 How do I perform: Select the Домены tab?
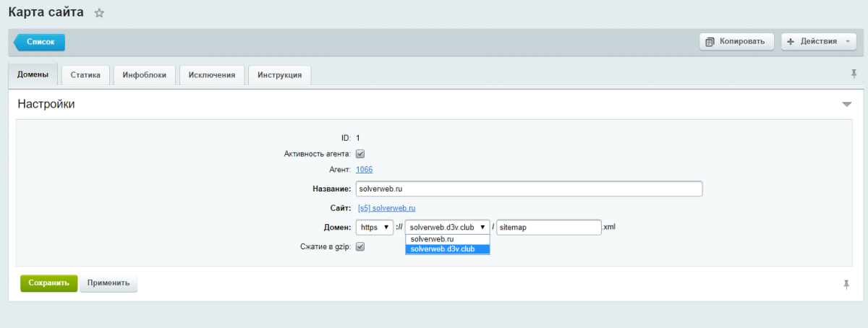(33, 75)
